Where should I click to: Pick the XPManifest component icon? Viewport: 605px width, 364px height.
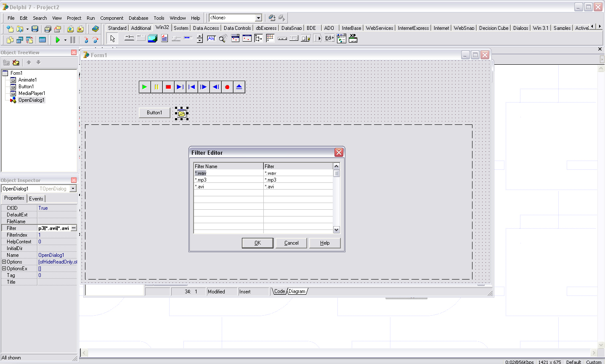tap(353, 38)
